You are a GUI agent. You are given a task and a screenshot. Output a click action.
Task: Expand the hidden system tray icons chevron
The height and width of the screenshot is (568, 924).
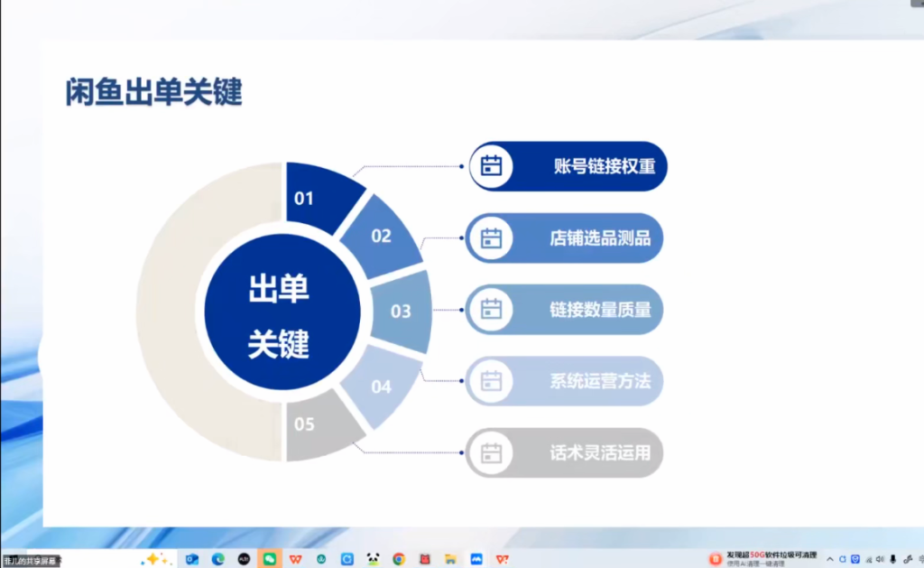click(830, 559)
